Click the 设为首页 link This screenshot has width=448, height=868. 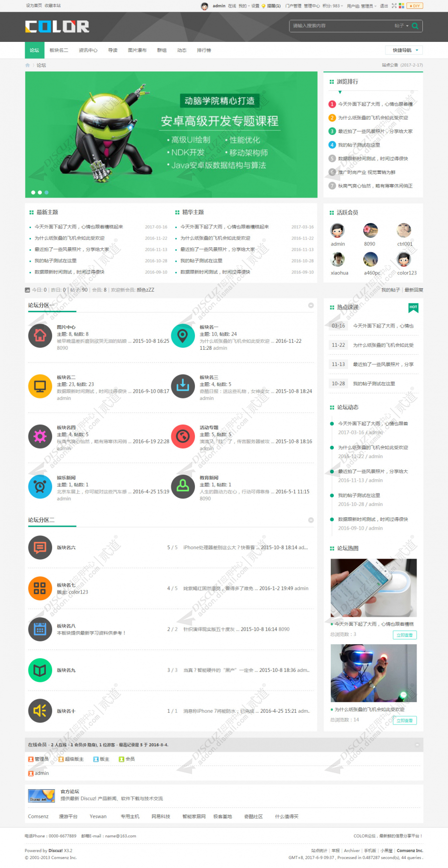click(x=34, y=5)
